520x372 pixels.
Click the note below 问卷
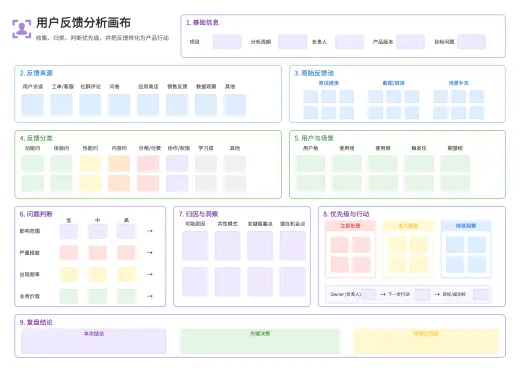[119, 105]
